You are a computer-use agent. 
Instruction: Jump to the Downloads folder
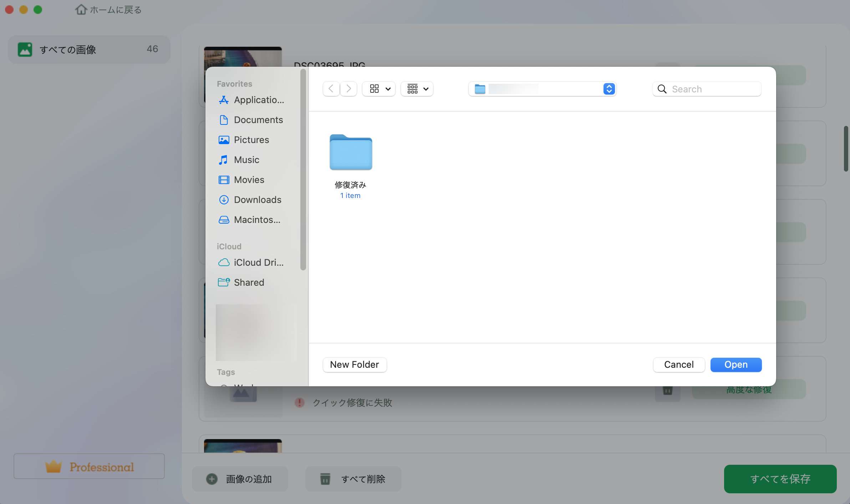tap(257, 200)
